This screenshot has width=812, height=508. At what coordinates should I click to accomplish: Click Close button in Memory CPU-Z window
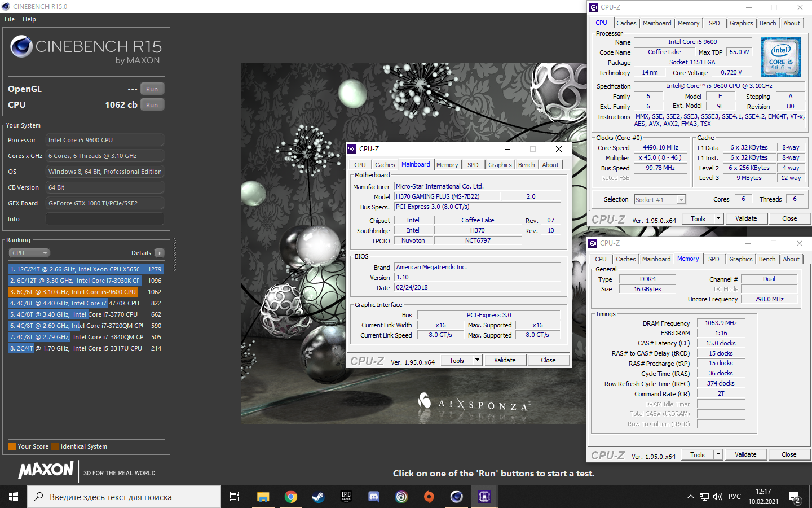[x=789, y=454]
